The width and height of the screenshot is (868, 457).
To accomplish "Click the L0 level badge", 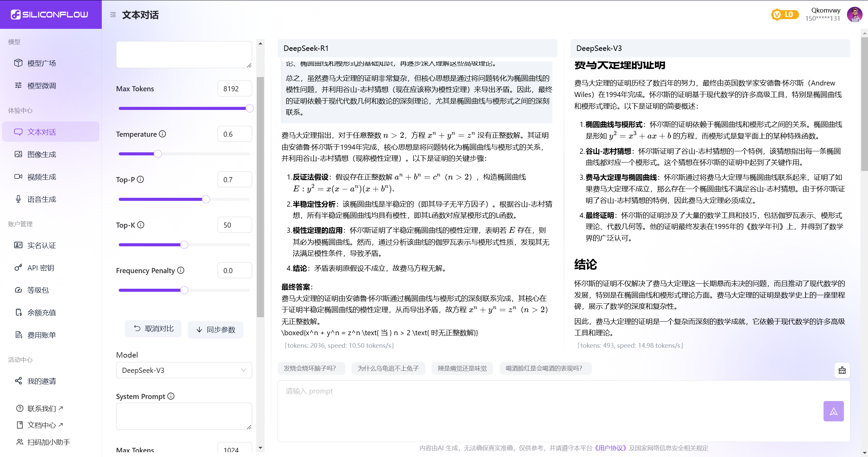I will (x=785, y=15).
